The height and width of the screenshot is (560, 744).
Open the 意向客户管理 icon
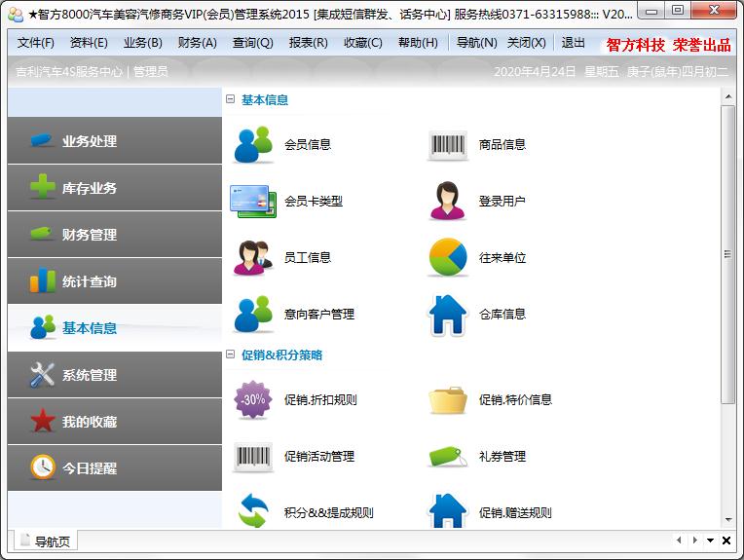(x=253, y=314)
